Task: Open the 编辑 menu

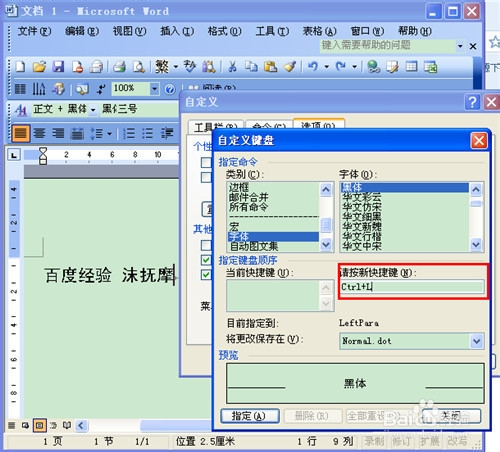Action: pos(82,31)
